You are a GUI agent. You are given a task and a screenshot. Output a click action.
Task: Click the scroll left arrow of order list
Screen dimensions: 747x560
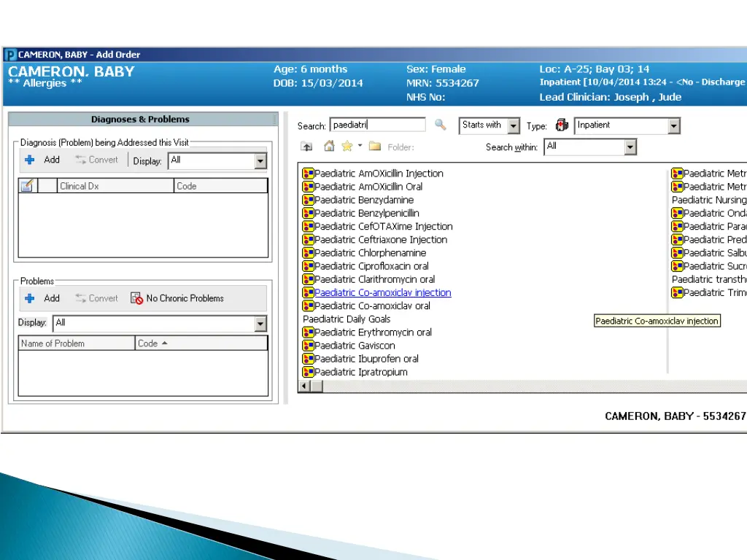click(x=304, y=386)
